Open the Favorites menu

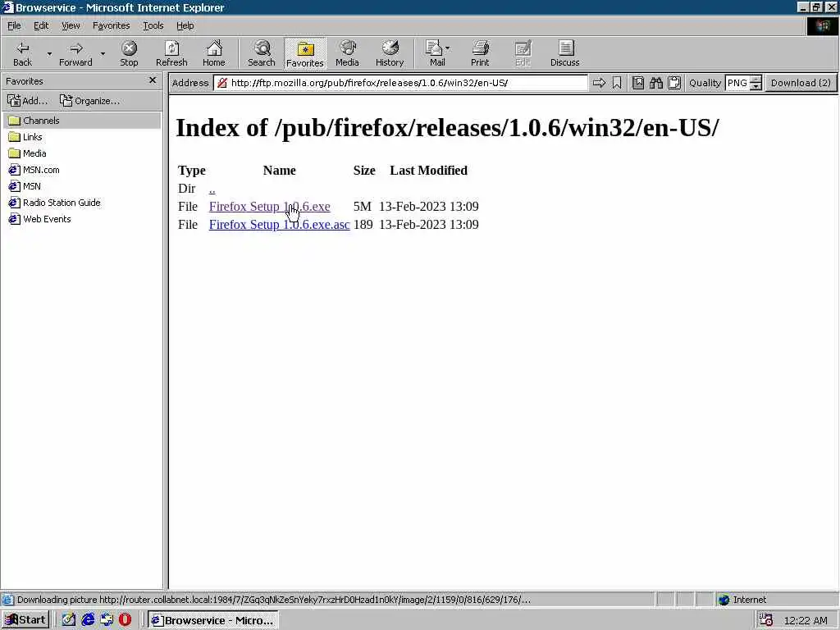[111, 25]
